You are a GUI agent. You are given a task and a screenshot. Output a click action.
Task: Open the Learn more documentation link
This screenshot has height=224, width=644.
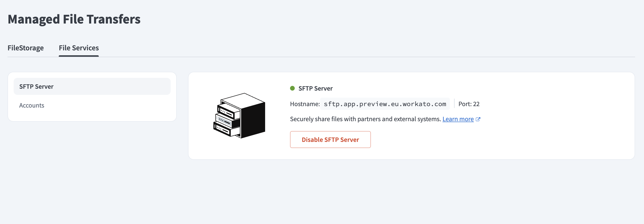pyautogui.click(x=458, y=119)
